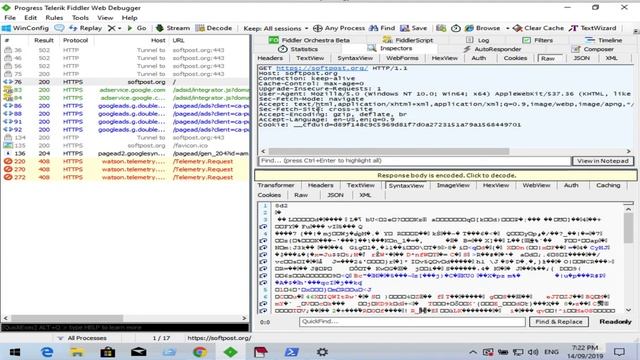Click View in Notepad button
The image size is (640, 360).
point(603,161)
